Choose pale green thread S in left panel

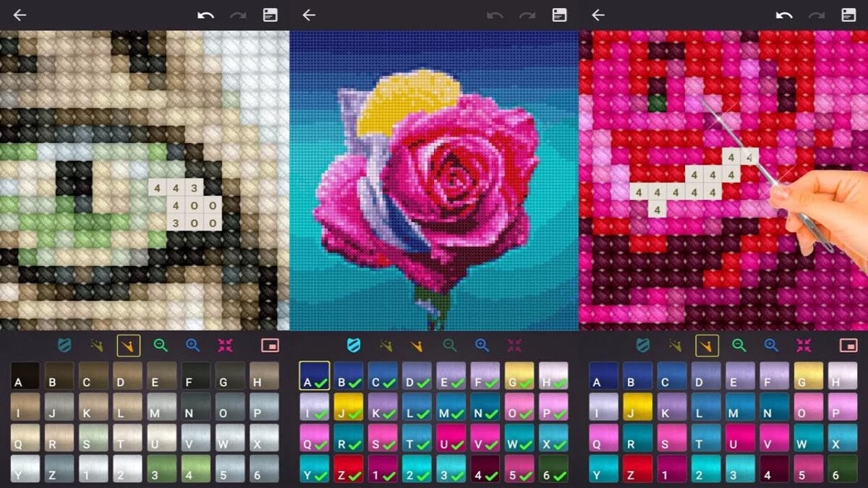click(x=94, y=437)
